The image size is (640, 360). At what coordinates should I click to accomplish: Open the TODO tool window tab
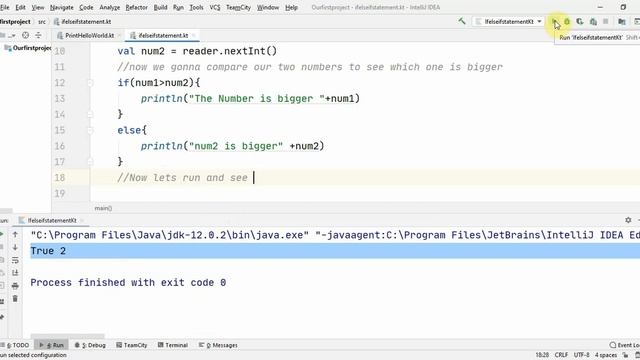click(x=16, y=345)
